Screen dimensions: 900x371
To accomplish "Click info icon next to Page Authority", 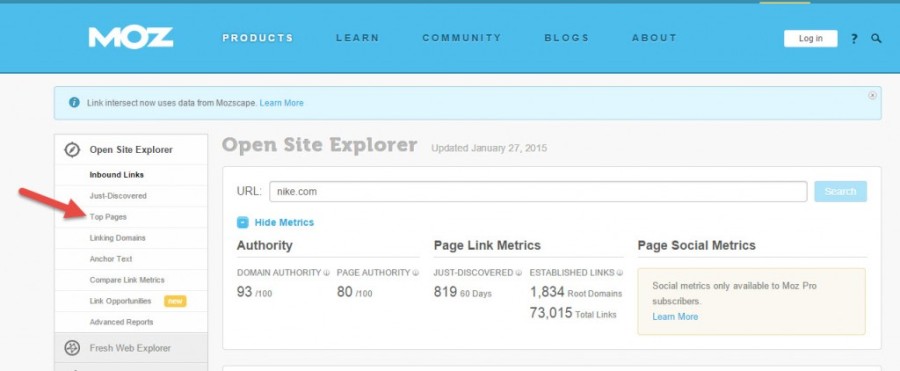I will pyautogui.click(x=416, y=273).
